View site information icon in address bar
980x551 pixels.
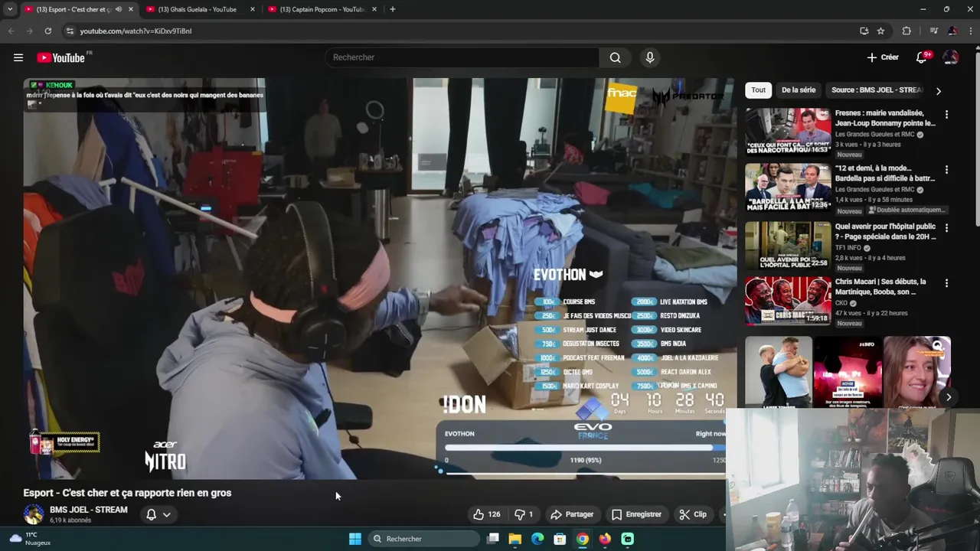[x=70, y=31]
